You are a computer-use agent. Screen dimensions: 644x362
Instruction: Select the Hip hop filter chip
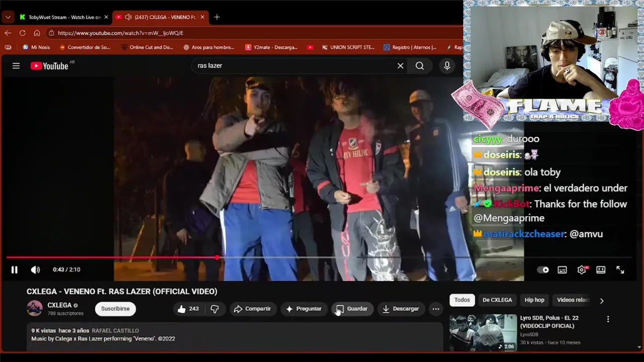click(534, 300)
